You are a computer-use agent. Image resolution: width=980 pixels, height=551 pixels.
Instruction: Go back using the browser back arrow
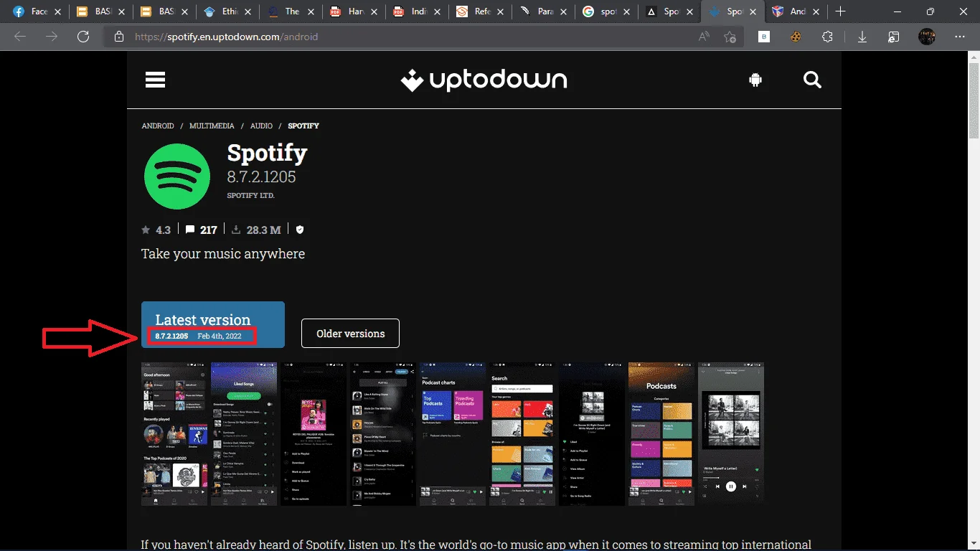(20, 37)
